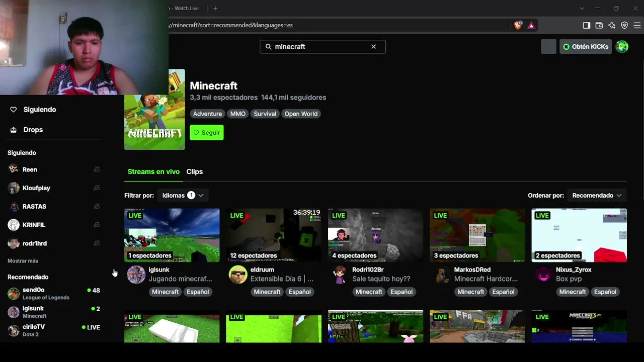Click Rodri102Br's avatar in the stream card
The image size is (644, 362).
point(340,275)
